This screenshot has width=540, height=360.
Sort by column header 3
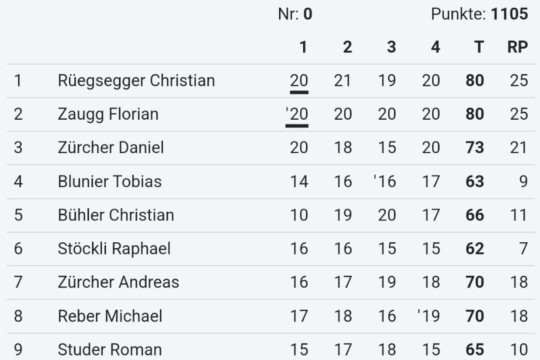coord(391,47)
